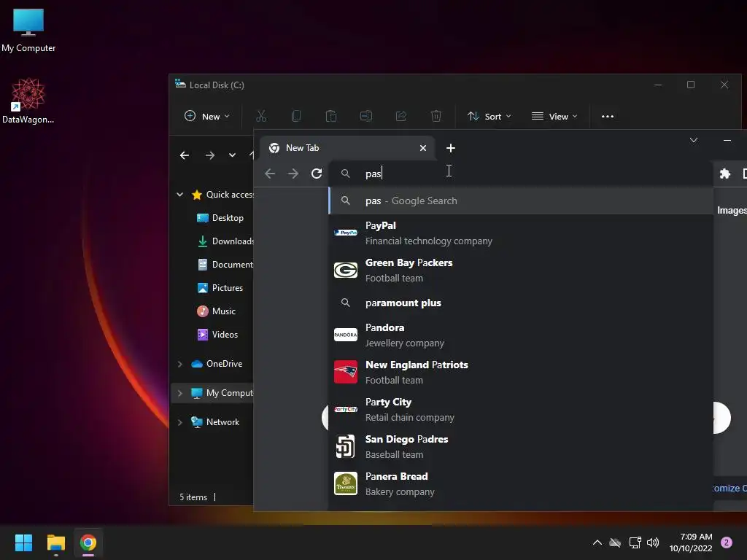Image resolution: width=747 pixels, height=560 pixels.
Task: Select Pandora suggestion
Action: (x=521, y=335)
